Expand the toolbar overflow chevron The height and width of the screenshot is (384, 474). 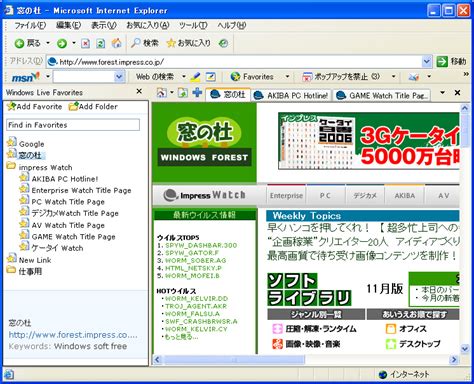click(x=466, y=74)
